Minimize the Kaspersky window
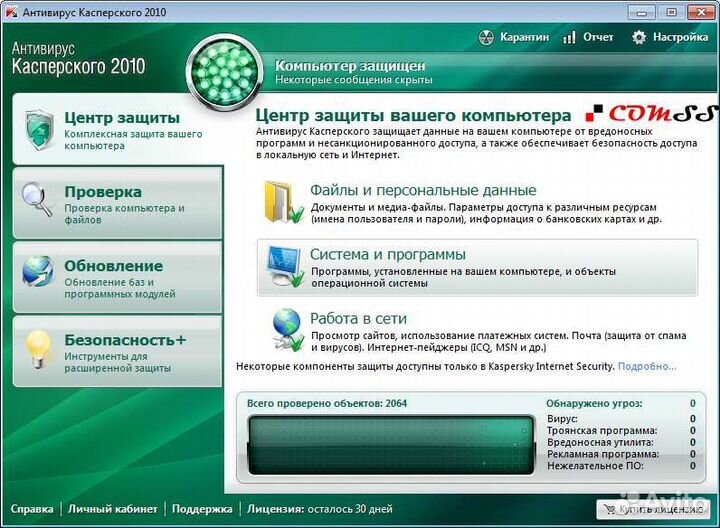 coord(642,12)
